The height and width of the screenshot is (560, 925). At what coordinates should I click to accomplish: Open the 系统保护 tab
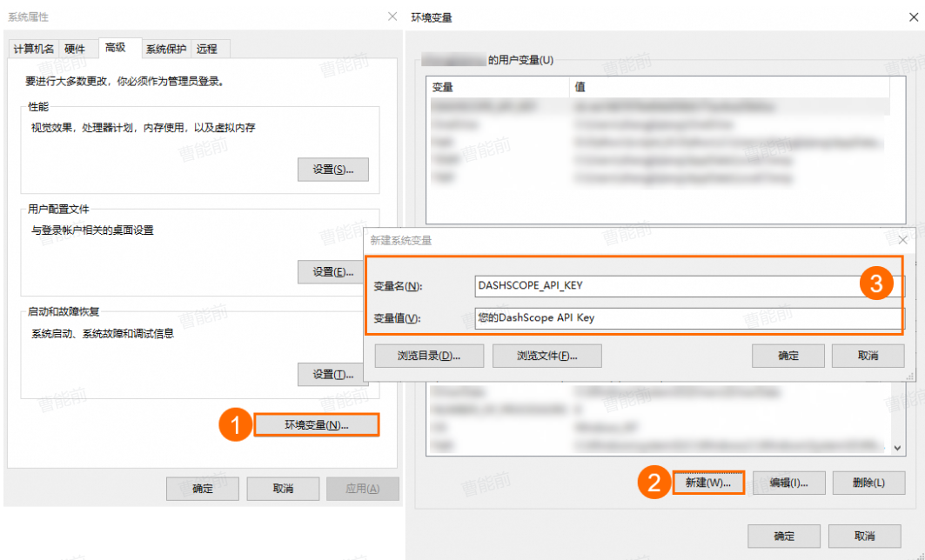[x=166, y=49]
